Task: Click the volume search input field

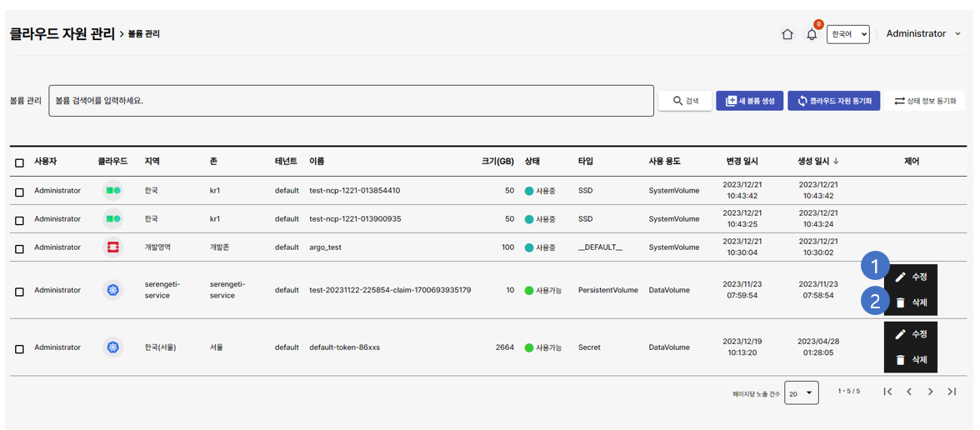Action: pos(351,101)
